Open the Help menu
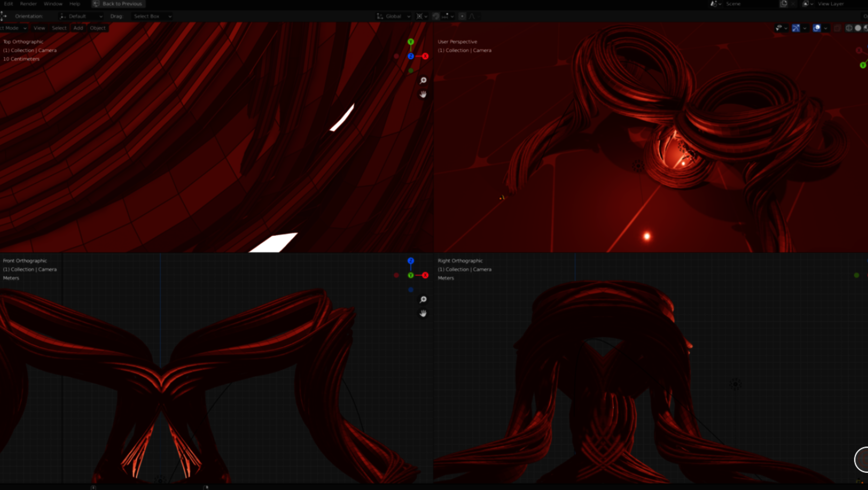Viewport: 868px width, 490px height. pyautogui.click(x=75, y=4)
